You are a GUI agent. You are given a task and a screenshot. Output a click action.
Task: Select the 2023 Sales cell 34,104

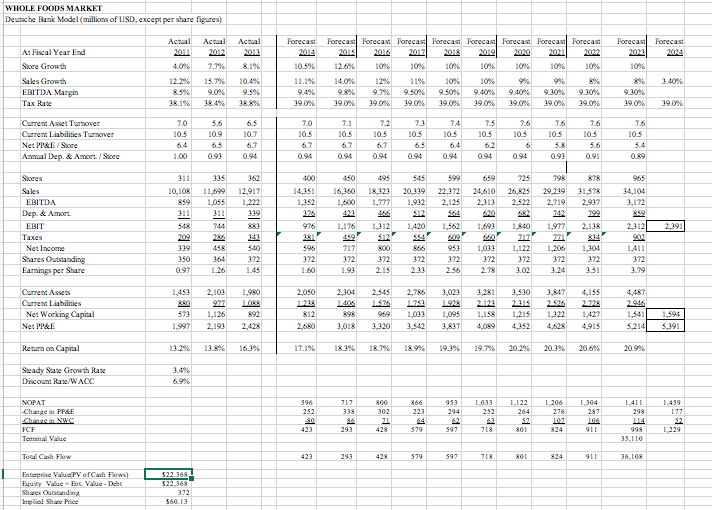coord(633,191)
